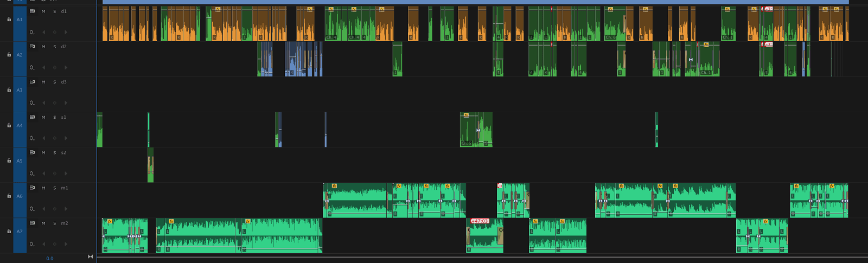Go to next keyframe on track d3

click(66, 103)
